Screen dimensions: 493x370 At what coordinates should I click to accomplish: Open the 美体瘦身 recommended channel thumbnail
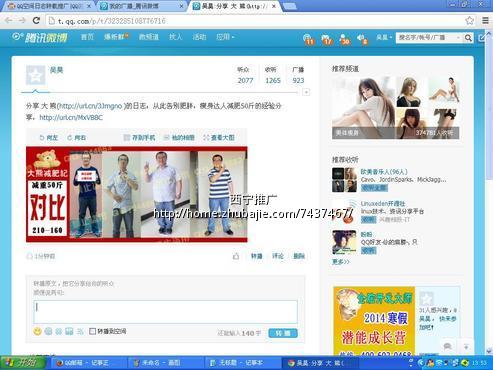pyautogui.click(x=395, y=108)
